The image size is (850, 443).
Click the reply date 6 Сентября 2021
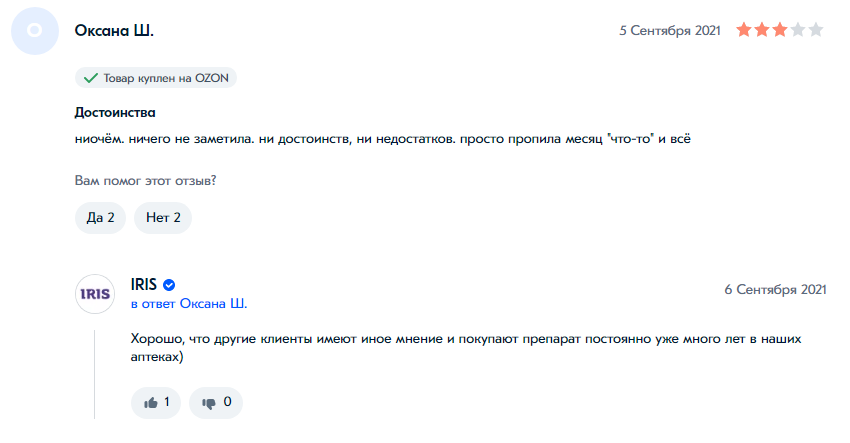(x=775, y=289)
